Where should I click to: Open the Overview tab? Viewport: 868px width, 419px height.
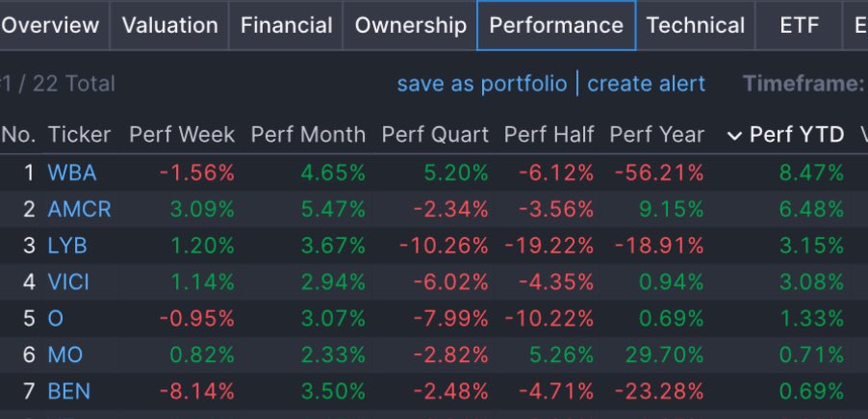50,26
